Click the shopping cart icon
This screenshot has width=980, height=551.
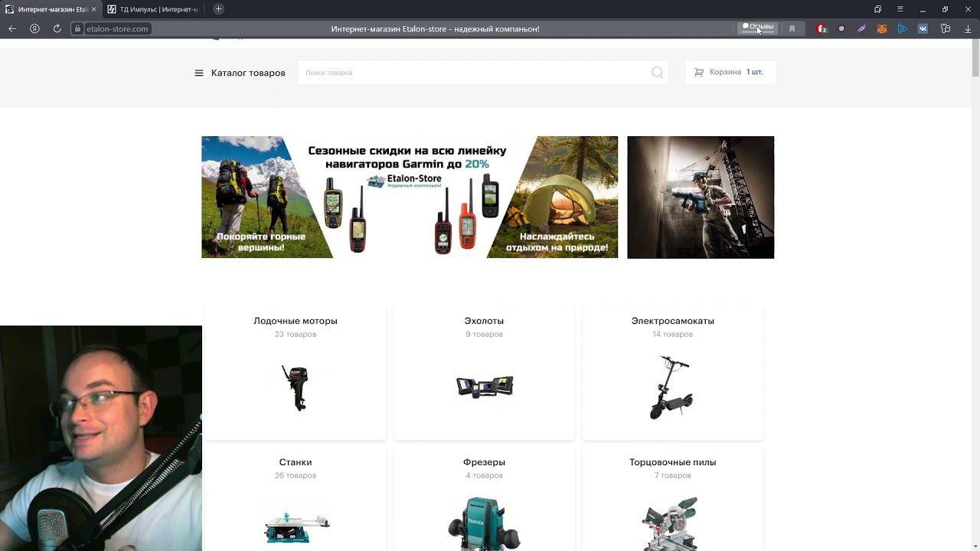[699, 72]
